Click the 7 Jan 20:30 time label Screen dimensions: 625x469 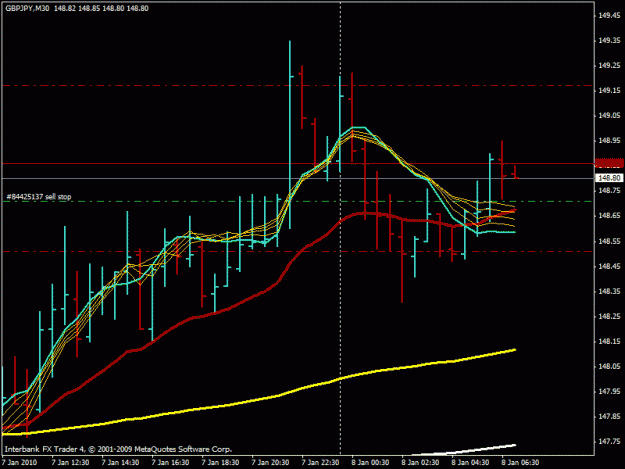(x=270, y=462)
